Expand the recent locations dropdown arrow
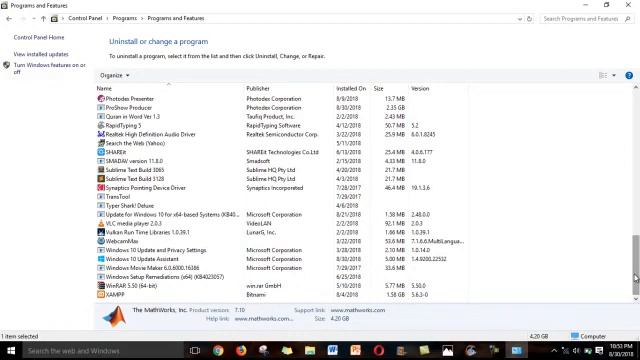The width and height of the screenshot is (640, 360). coord(33,19)
